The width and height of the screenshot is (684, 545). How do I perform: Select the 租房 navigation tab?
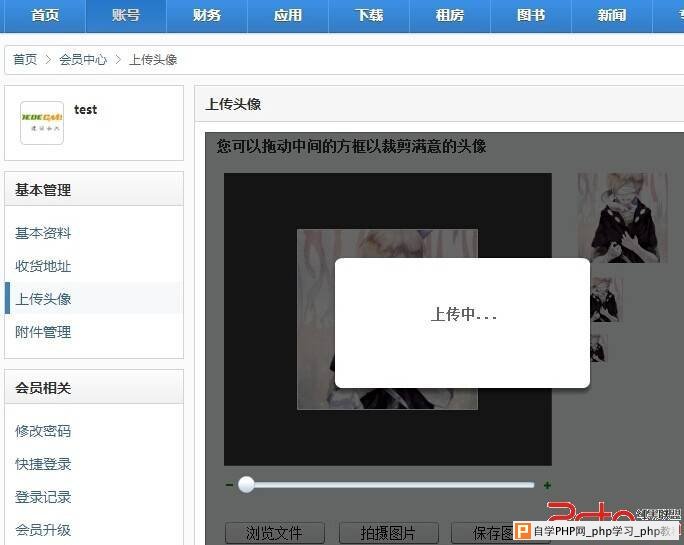tap(450, 16)
